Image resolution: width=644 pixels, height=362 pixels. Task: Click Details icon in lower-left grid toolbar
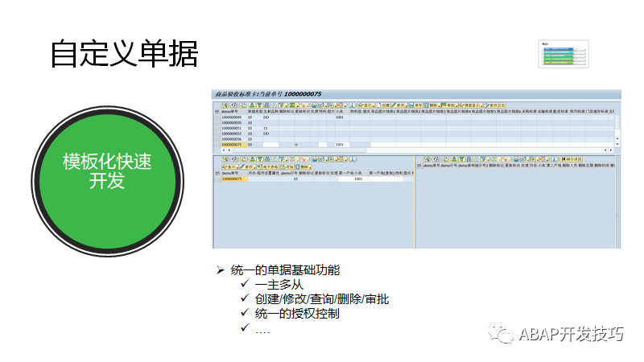225,159
